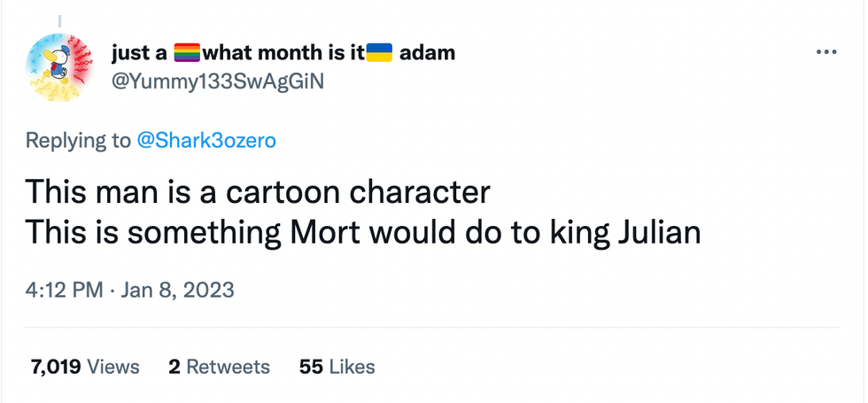Show the 55 Likes list

tap(337, 367)
